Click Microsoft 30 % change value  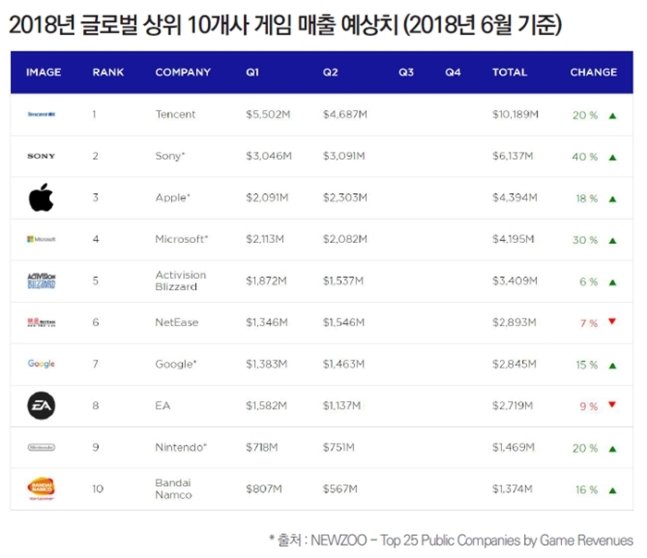[585, 240]
